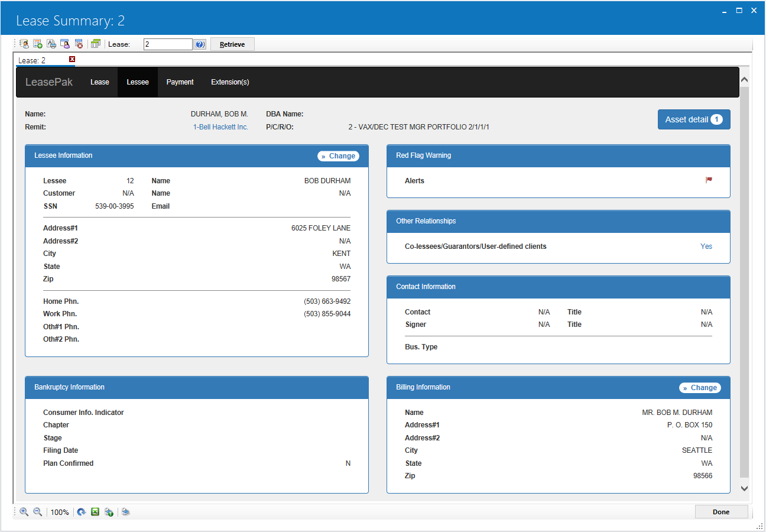Click the stacked green tables toolbar icon

(x=96, y=44)
